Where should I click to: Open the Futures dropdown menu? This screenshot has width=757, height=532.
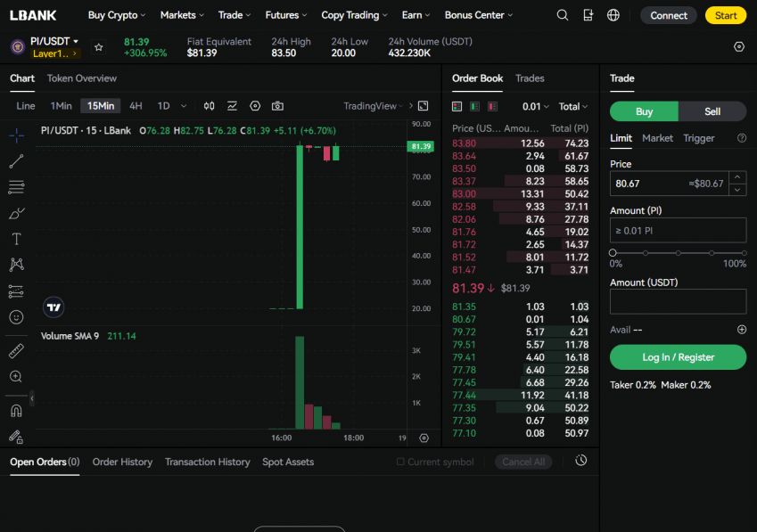[x=286, y=15]
